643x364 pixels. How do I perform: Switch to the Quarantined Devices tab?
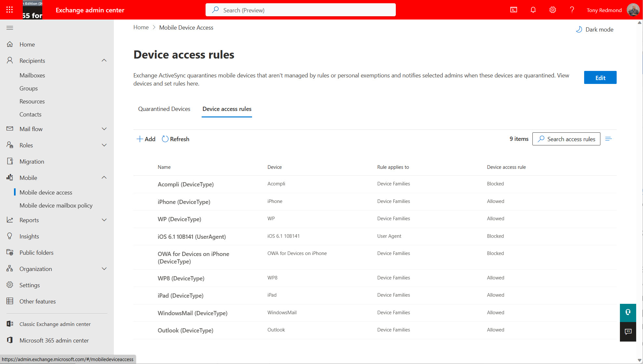coord(164,109)
